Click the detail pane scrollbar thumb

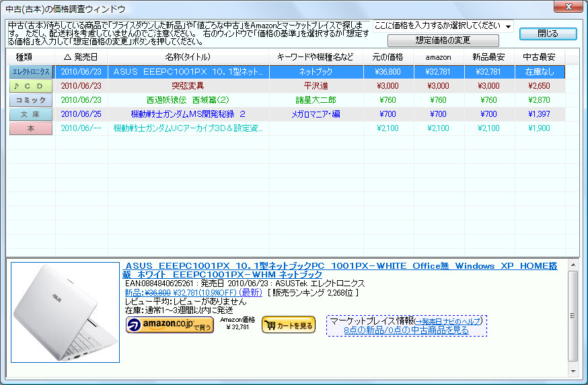click(573, 316)
